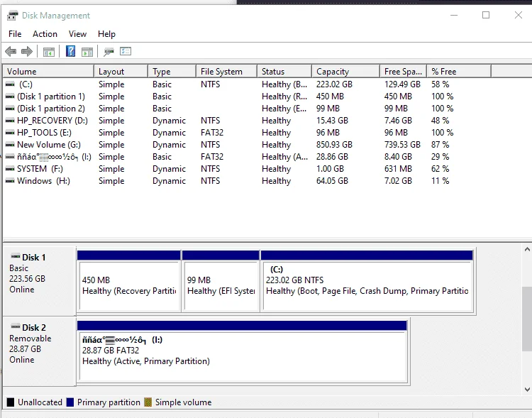Select the 450 MB Recovery Partition block

click(129, 281)
